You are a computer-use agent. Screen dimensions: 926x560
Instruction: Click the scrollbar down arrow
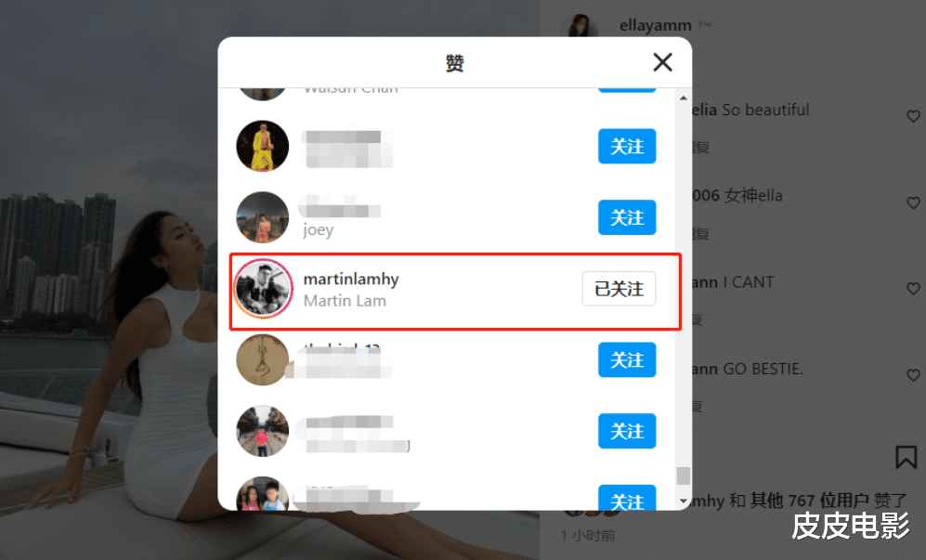pyautogui.click(x=684, y=501)
